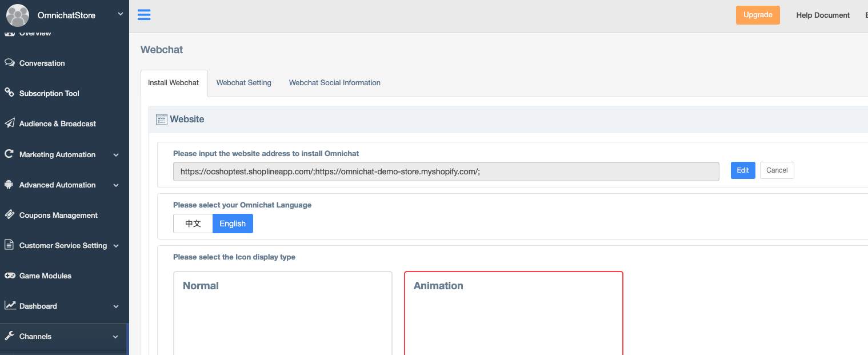This screenshot has height=355, width=868.
Task: Click the Conversation chat bubbles icon
Action: [9, 63]
